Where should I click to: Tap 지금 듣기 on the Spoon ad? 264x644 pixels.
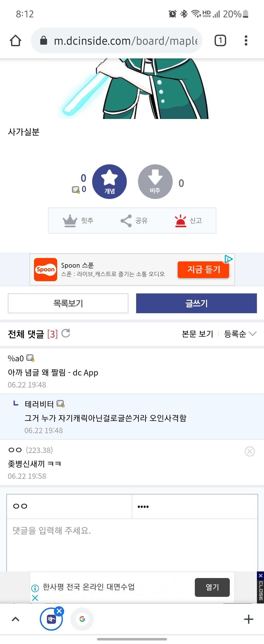click(x=203, y=269)
